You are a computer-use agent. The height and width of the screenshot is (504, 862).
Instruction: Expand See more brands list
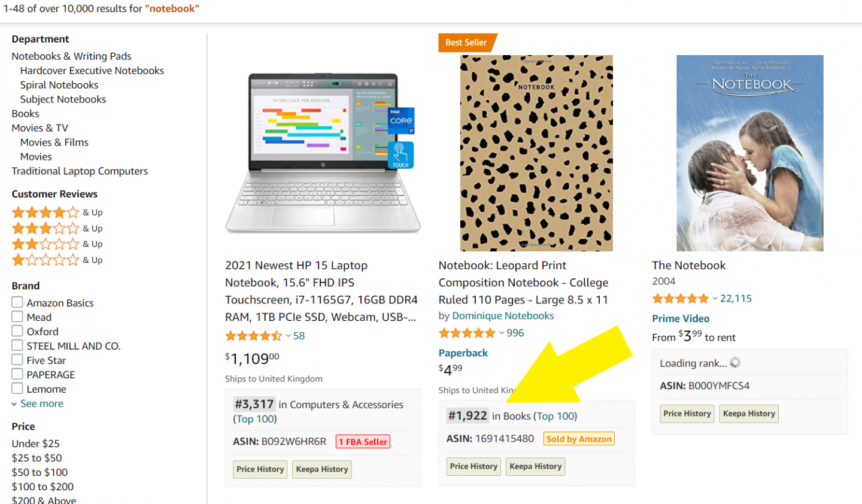[41, 403]
